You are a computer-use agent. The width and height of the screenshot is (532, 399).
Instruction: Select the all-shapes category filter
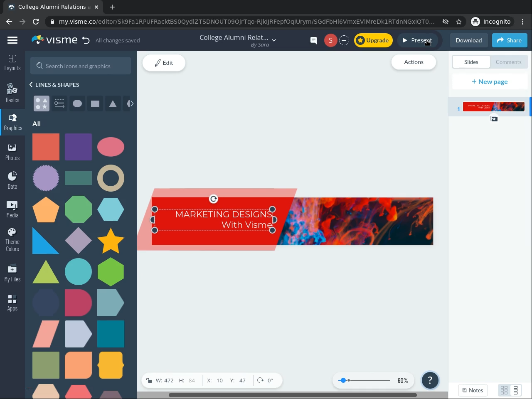click(42, 103)
